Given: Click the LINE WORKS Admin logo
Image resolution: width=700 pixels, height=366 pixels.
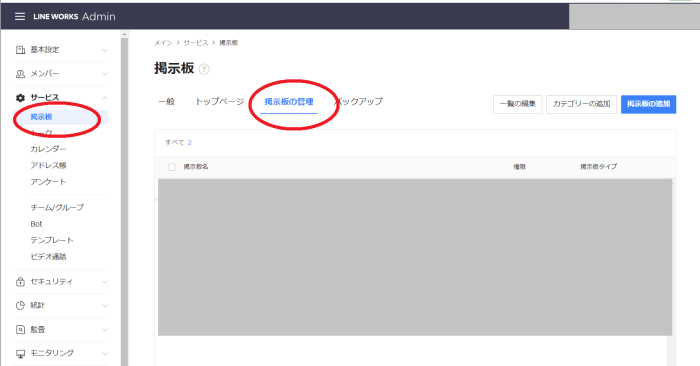Looking at the screenshot, I should pos(74,17).
